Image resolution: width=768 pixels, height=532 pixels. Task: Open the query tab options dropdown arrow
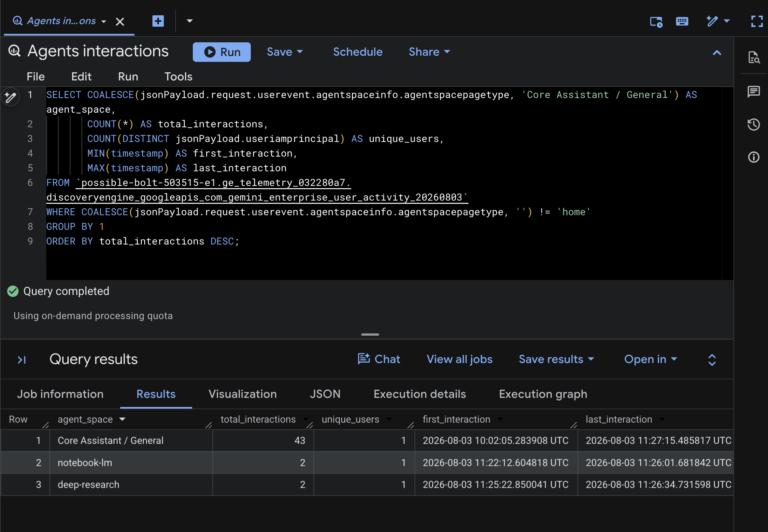(104, 21)
